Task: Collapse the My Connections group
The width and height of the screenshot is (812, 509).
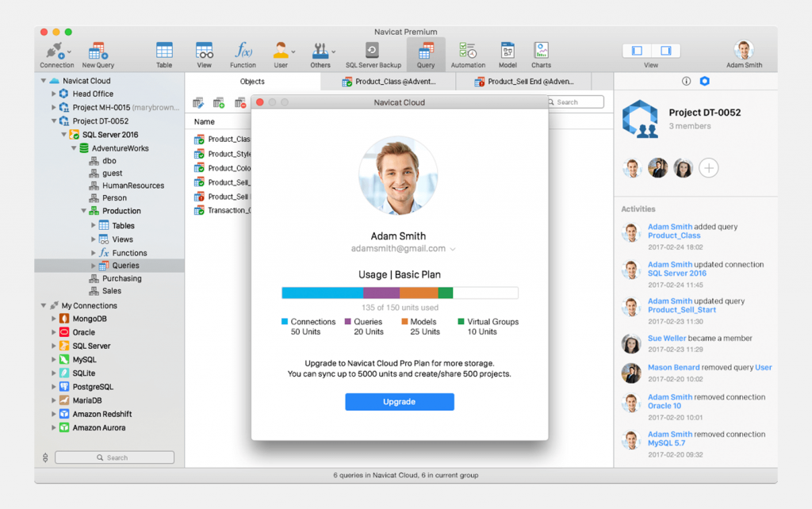Action: (44, 305)
